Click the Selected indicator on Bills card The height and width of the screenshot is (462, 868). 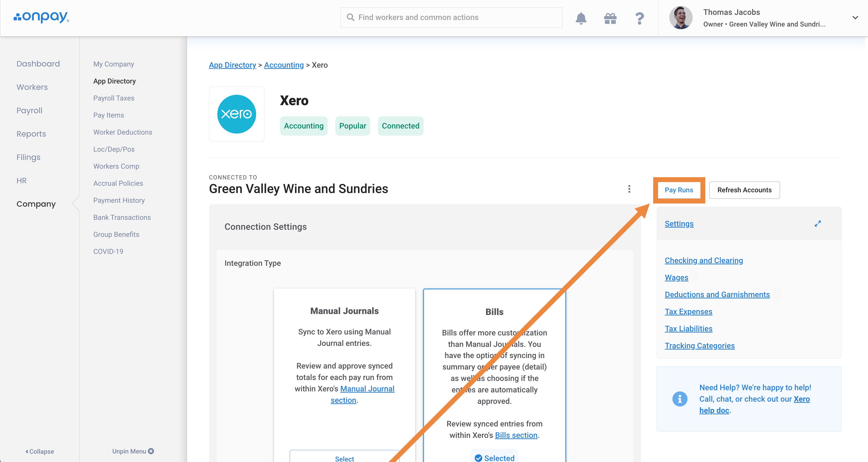494,457
